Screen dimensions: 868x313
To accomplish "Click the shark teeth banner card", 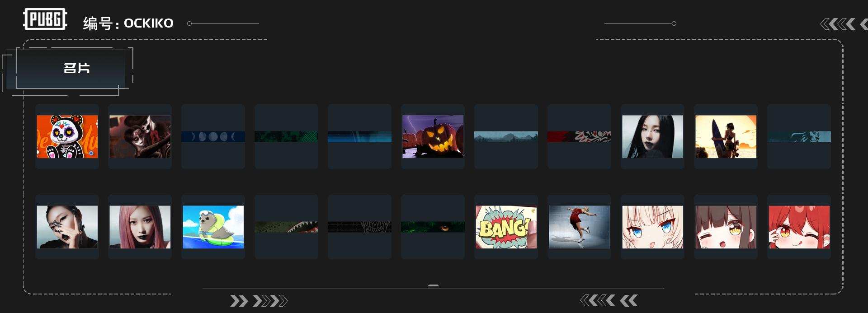I will [x=286, y=227].
